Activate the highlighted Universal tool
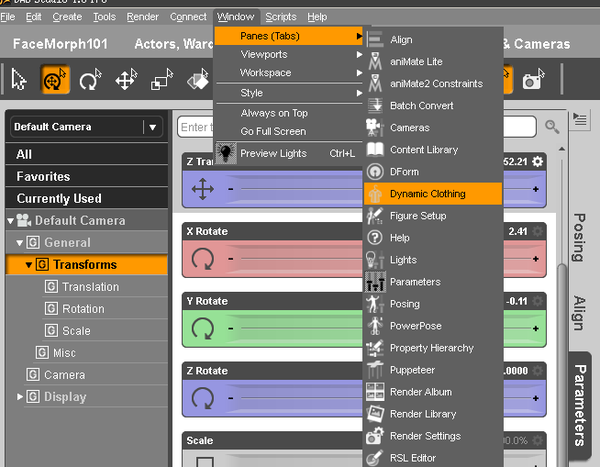 point(55,80)
